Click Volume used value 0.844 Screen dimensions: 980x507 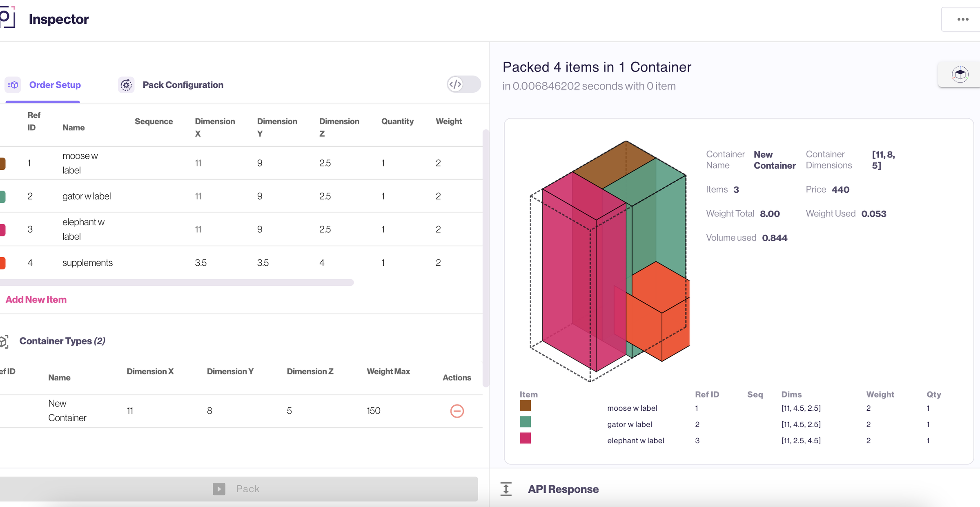pos(775,238)
